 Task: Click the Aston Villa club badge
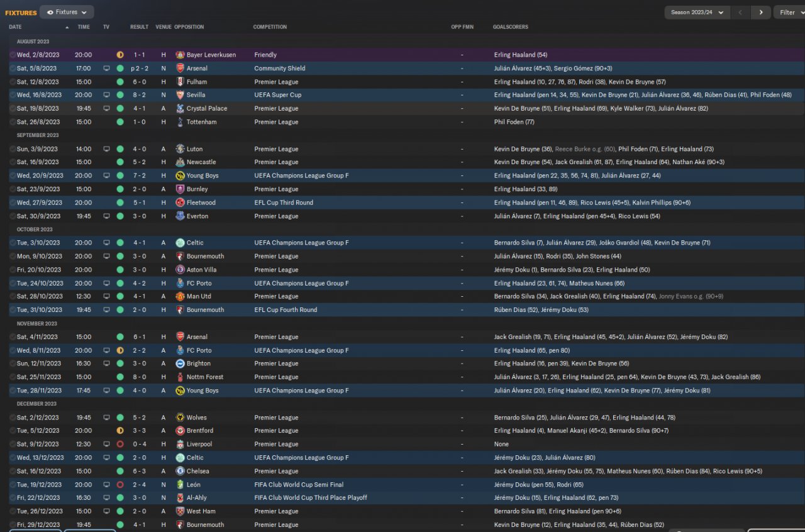coord(180,270)
